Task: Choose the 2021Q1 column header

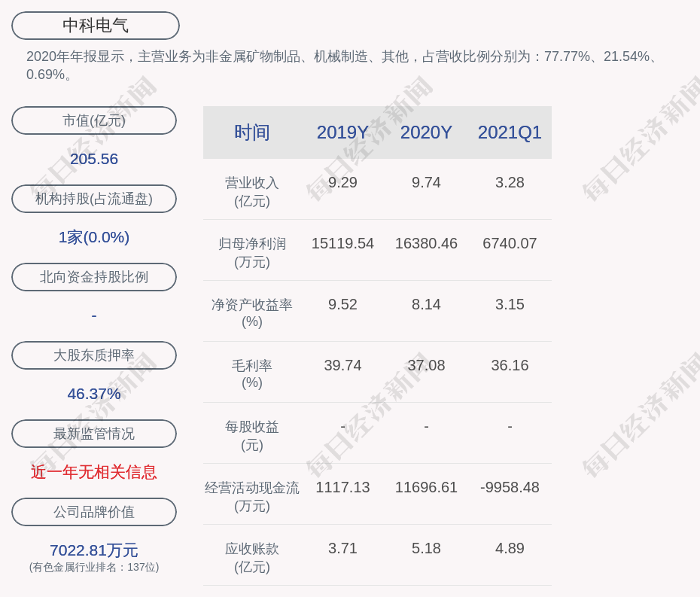Action: tap(510, 132)
